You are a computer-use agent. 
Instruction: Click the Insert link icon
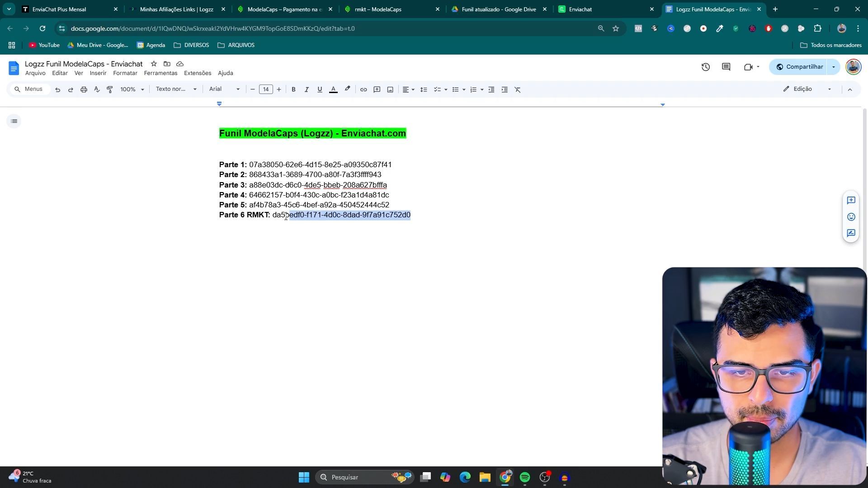pyautogui.click(x=363, y=89)
